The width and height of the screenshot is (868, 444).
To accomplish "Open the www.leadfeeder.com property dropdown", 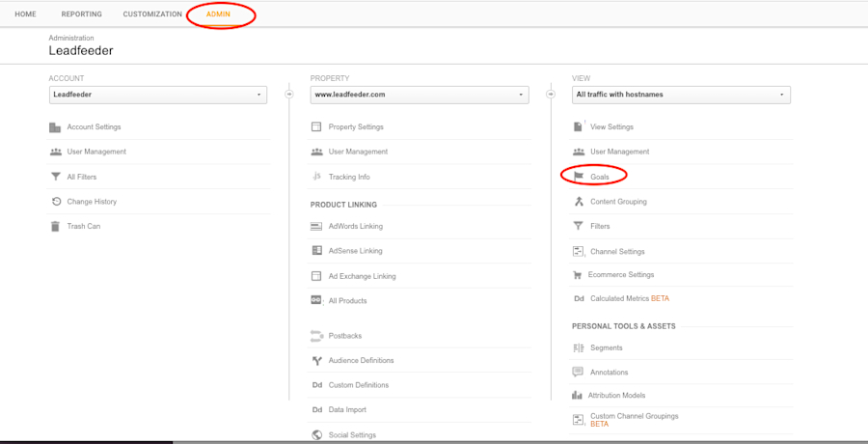I will pos(420,95).
